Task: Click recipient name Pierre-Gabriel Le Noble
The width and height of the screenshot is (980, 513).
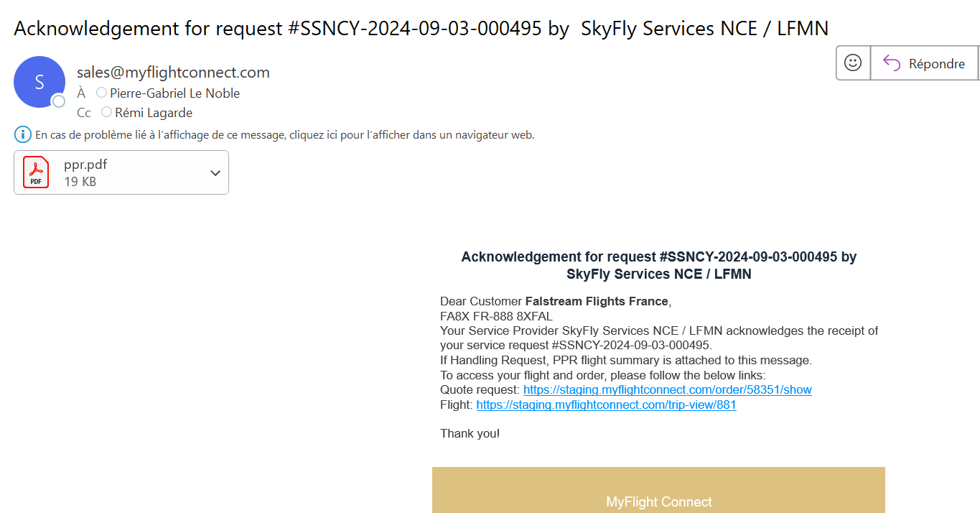Action: [174, 93]
